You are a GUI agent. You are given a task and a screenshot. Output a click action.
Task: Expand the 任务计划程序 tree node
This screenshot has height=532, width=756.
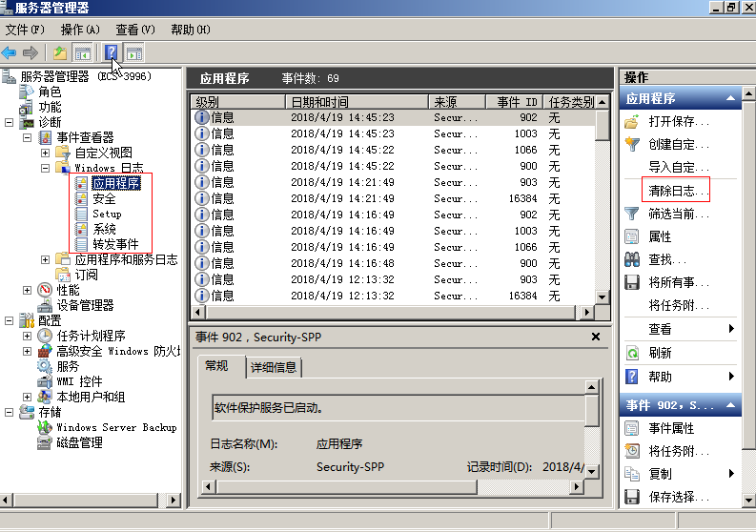(x=27, y=336)
